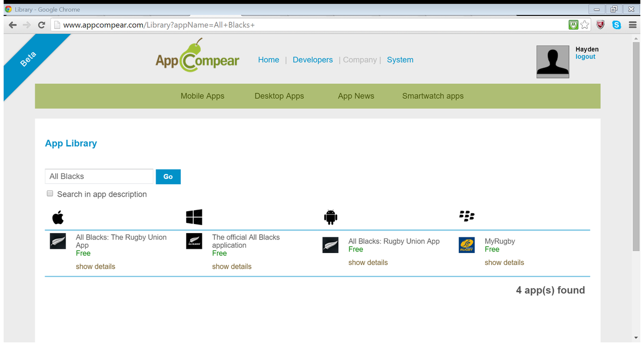Open the red shield extension icon
The height and width of the screenshot is (346, 644).
[x=602, y=25]
